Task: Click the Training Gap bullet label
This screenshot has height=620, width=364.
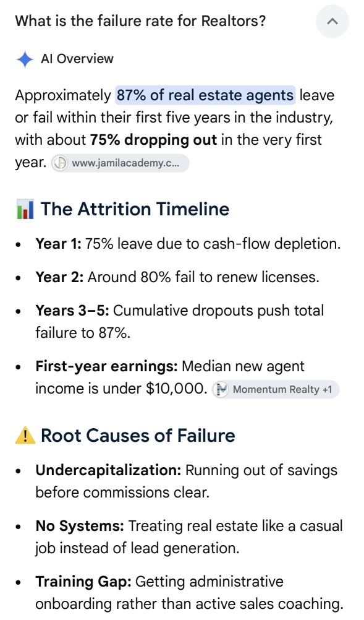Action: pyautogui.click(x=83, y=582)
